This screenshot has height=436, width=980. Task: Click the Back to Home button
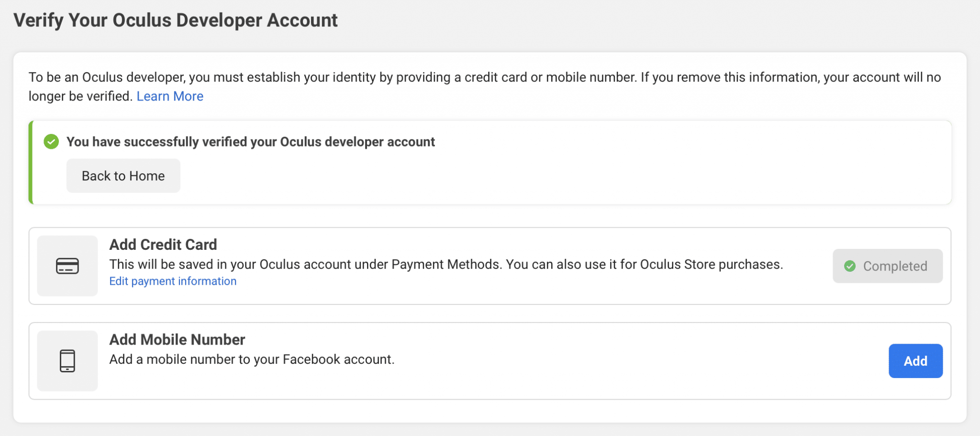pos(123,176)
